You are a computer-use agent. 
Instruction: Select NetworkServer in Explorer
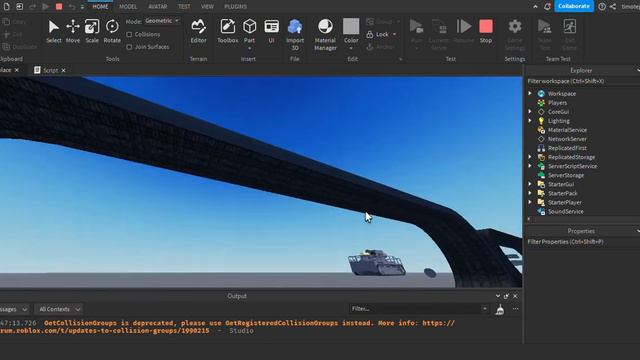(567, 139)
